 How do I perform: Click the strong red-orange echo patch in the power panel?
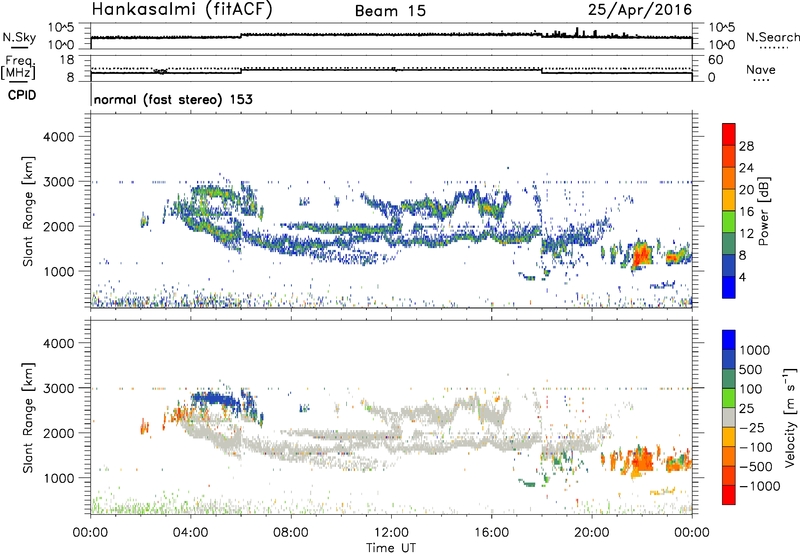641,255
